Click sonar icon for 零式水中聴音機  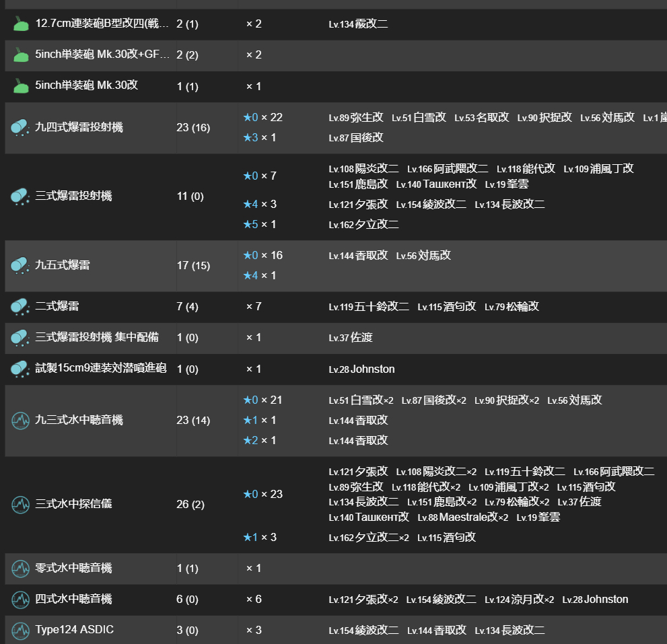coord(20,569)
